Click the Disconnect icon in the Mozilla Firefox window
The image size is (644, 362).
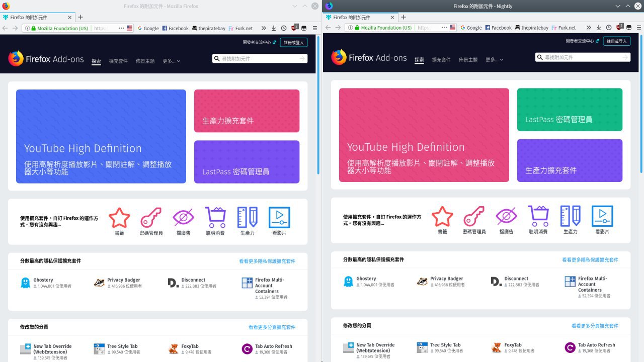point(173,283)
